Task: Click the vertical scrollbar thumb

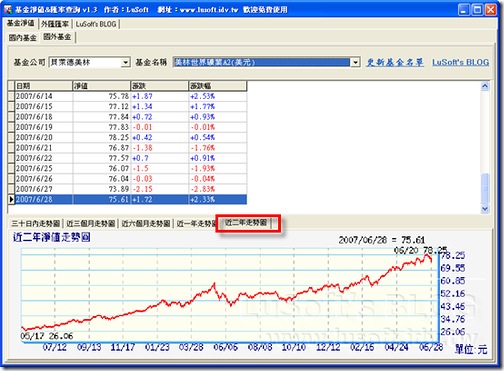Action: coord(485,188)
